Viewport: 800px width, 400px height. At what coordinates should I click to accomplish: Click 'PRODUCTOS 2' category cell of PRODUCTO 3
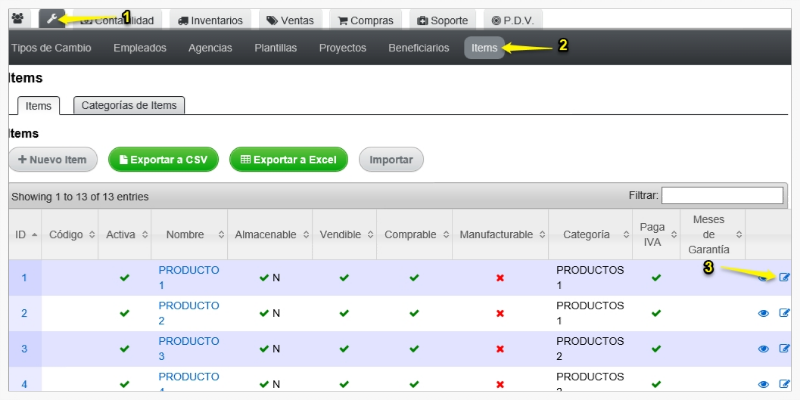click(x=590, y=348)
